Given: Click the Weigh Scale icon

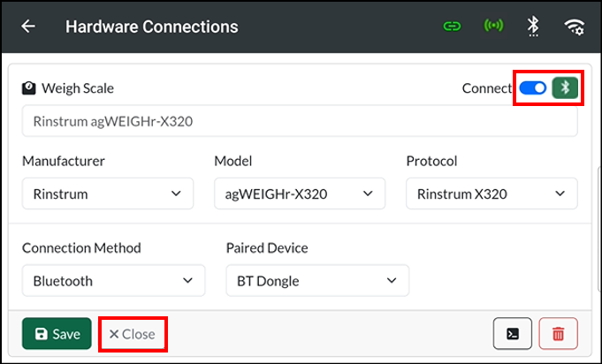Looking at the screenshot, I should click(29, 88).
